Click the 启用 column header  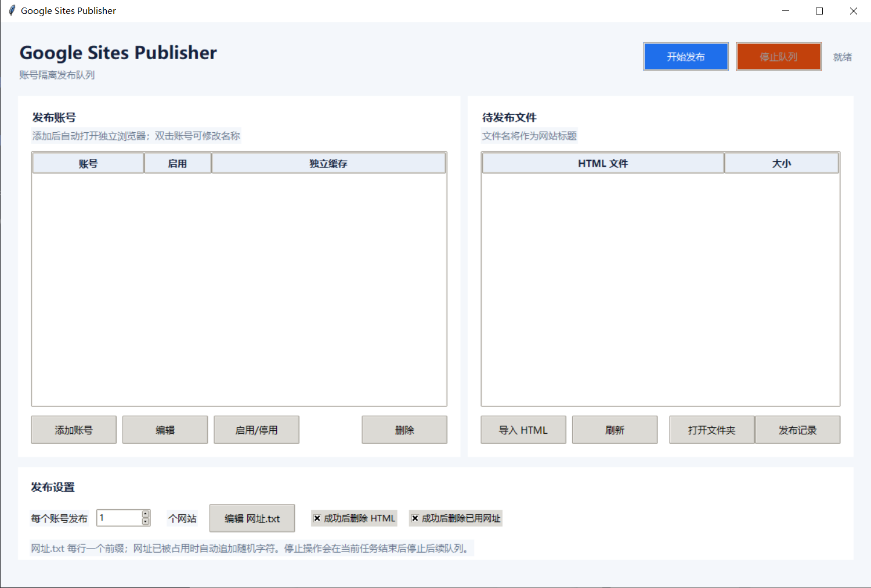point(178,164)
